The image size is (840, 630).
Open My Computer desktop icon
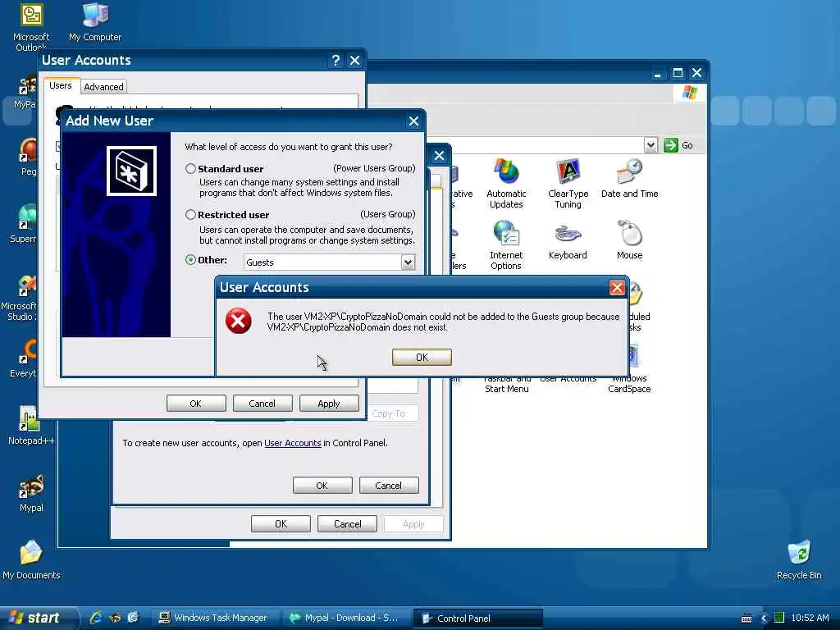point(95,22)
